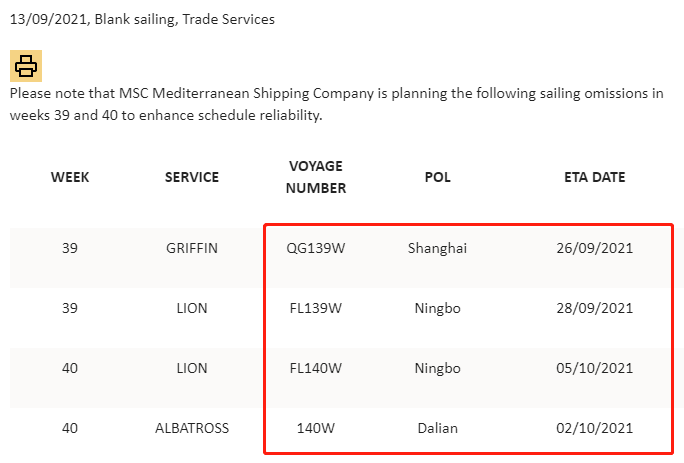684x463 pixels.
Task: Click the SERVICE column header
Action: [x=192, y=177]
